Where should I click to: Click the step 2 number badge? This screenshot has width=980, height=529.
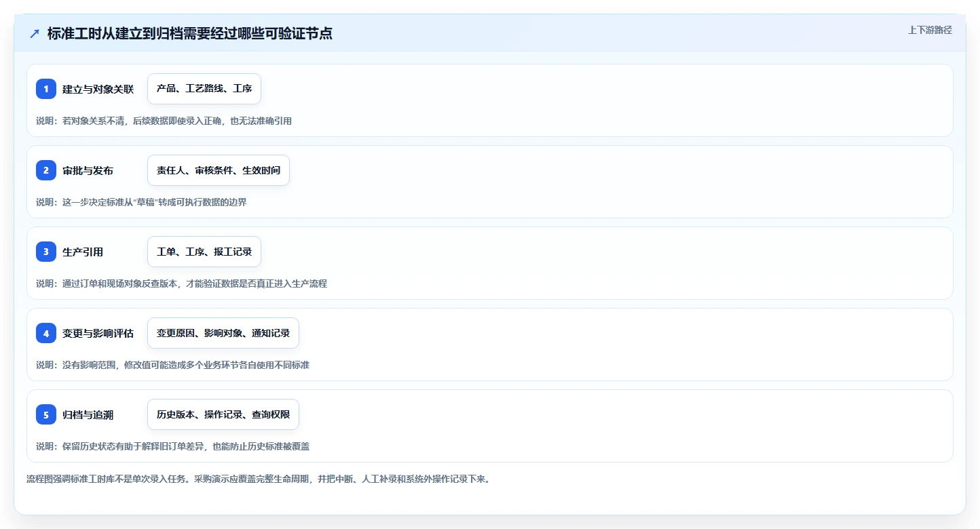(x=46, y=170)
